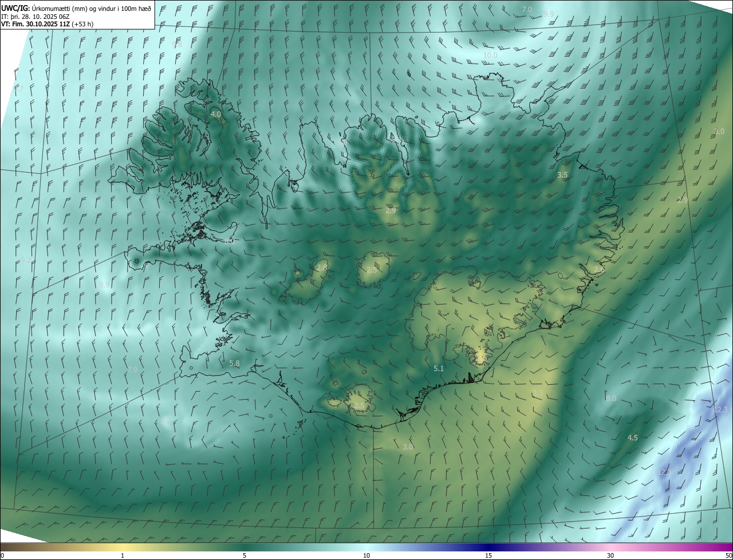This screenshot has height=560, width=733.
Task: Click the 50 tick on the color scale
Action: pyautogui.click(x=728, y=555)
